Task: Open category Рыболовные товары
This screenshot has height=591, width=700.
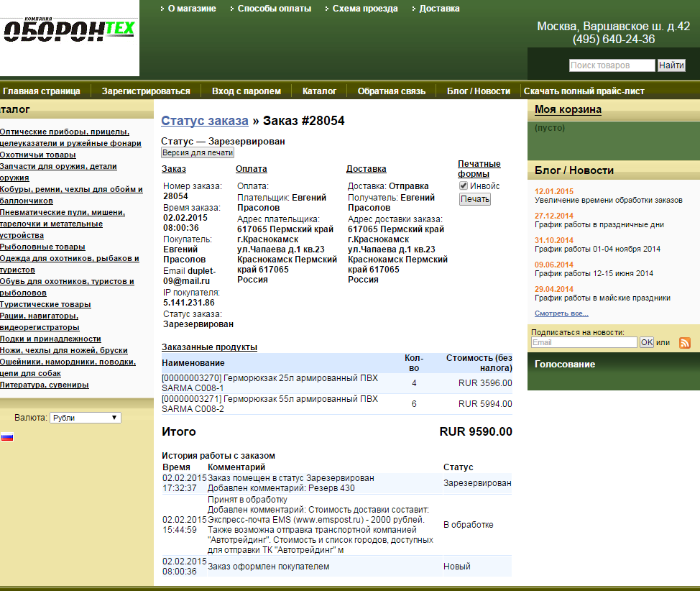Action: (x=42, y=247)
